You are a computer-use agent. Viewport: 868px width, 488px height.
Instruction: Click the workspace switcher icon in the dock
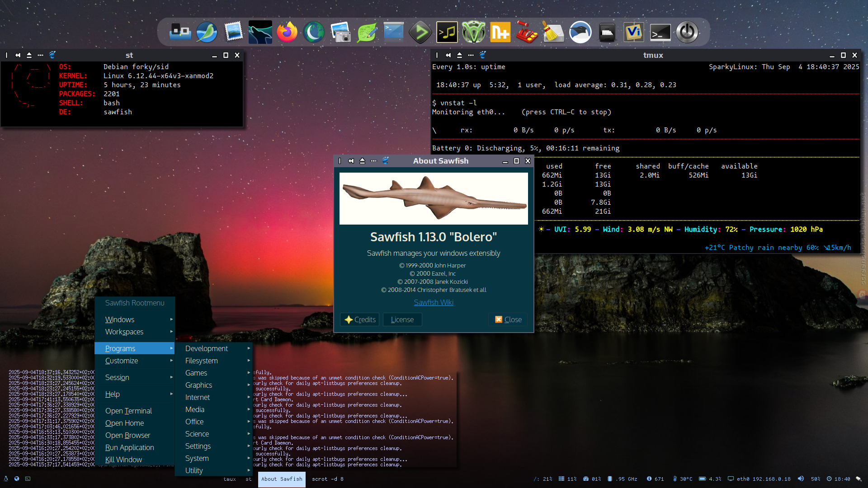(180, 33)
